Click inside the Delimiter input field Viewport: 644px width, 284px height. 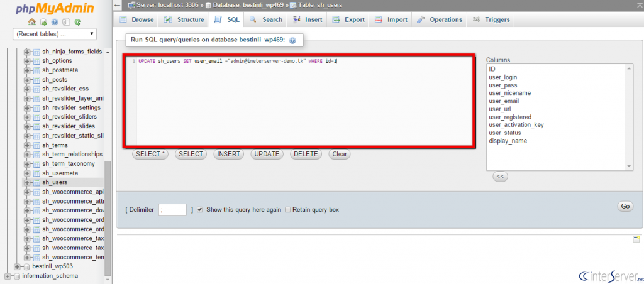coord(172,210)
